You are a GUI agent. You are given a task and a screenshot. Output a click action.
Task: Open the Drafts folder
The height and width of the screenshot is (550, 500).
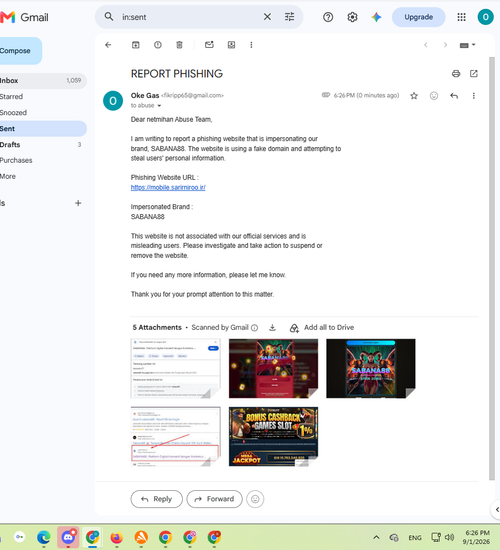(x=43, y=145)
